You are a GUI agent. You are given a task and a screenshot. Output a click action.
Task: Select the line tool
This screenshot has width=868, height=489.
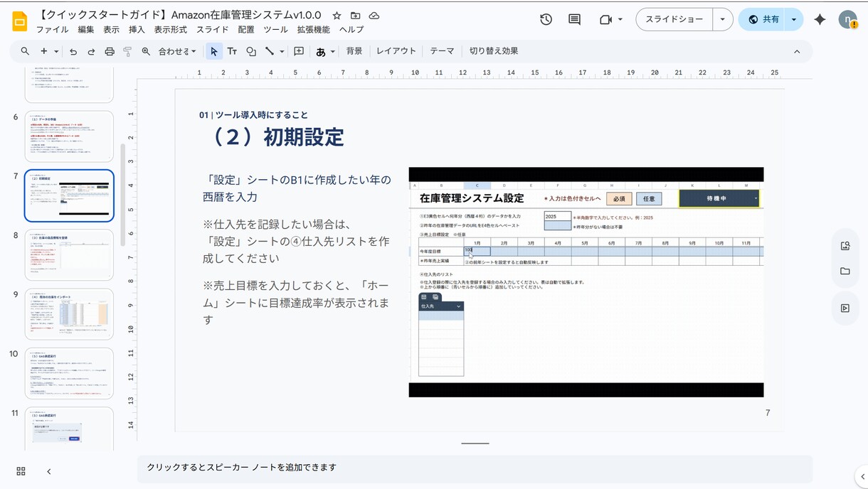pos(270,51)
